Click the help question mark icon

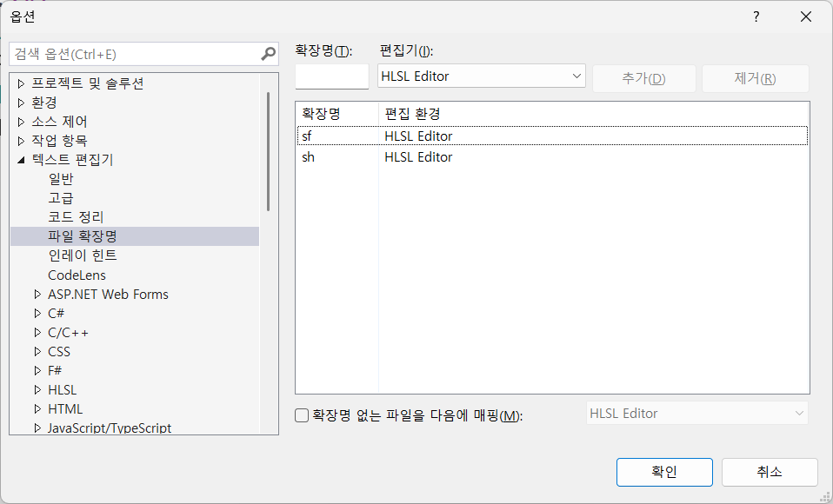pos(756,17)
